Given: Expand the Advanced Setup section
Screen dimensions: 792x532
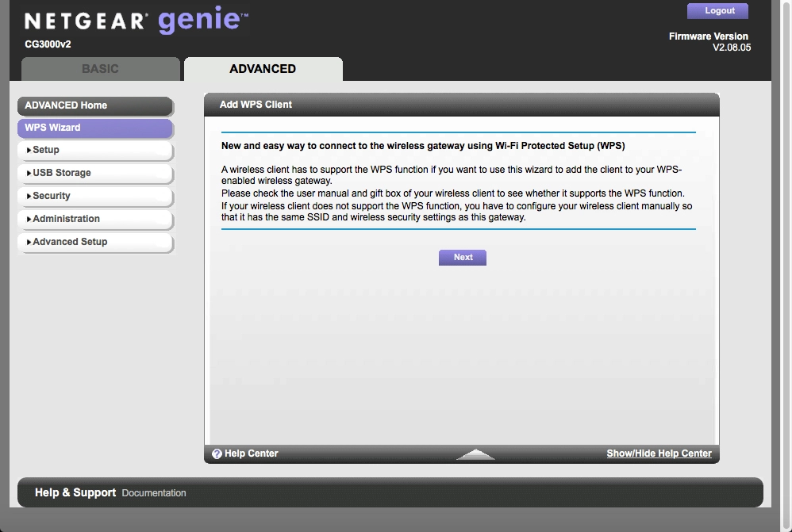Looking at the screenshot, I should (x=95, y=242).
